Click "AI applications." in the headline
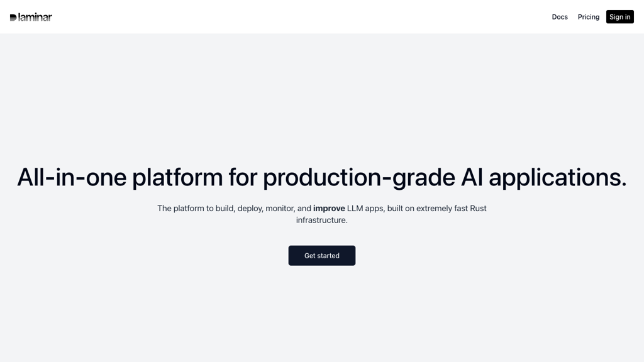This screenshot has width=644, height=362. coord(543,177)
